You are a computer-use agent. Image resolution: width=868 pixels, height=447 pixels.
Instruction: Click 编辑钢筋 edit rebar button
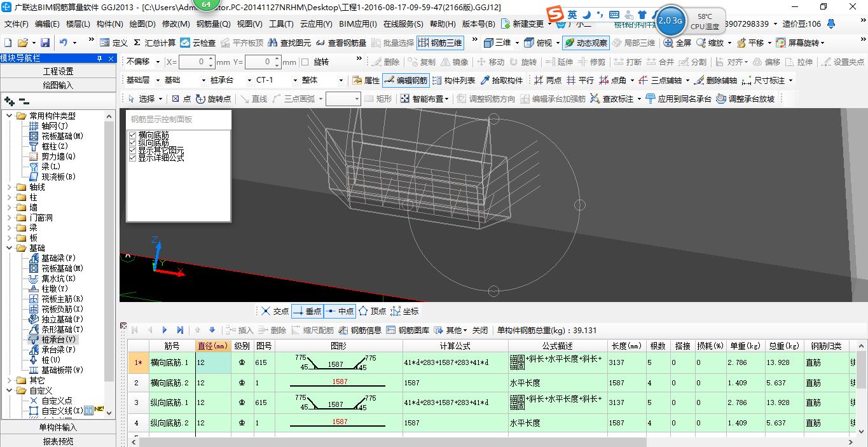(406, 80)
